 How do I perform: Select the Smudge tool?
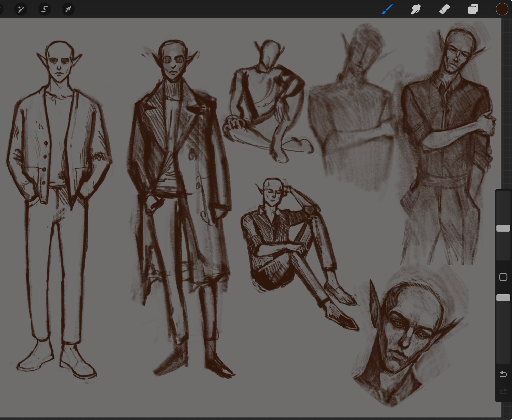coord(416,9)
